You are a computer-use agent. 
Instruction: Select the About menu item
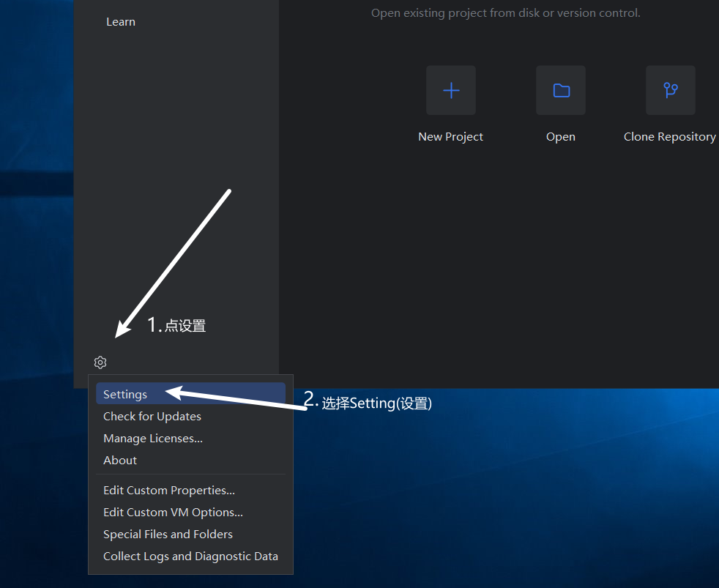(x=120, y=460)
